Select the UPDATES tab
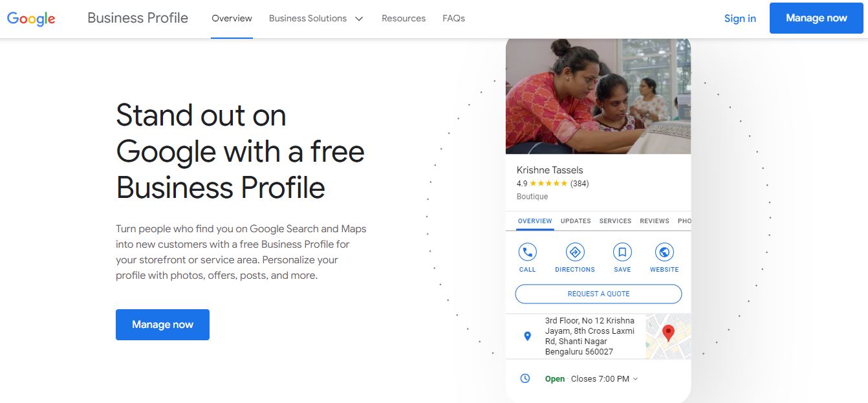The height and width of the screenshot is (403, 868). pos(576,221)
